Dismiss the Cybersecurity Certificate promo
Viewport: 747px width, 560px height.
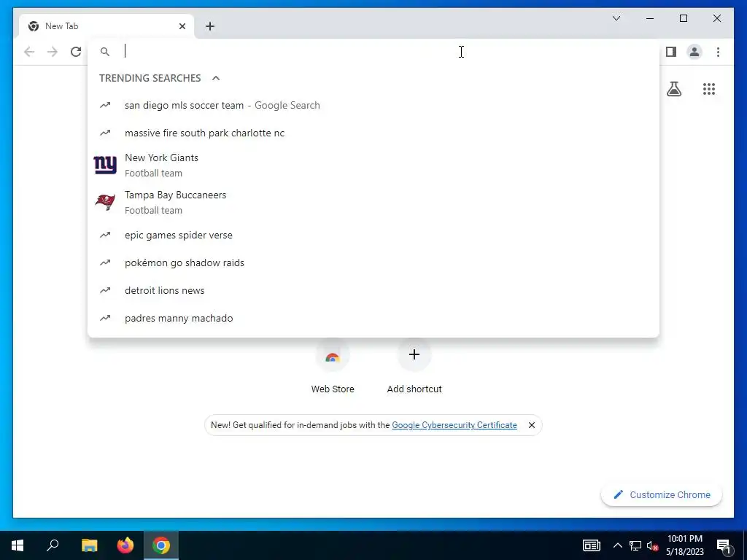(x=532, y=425)
